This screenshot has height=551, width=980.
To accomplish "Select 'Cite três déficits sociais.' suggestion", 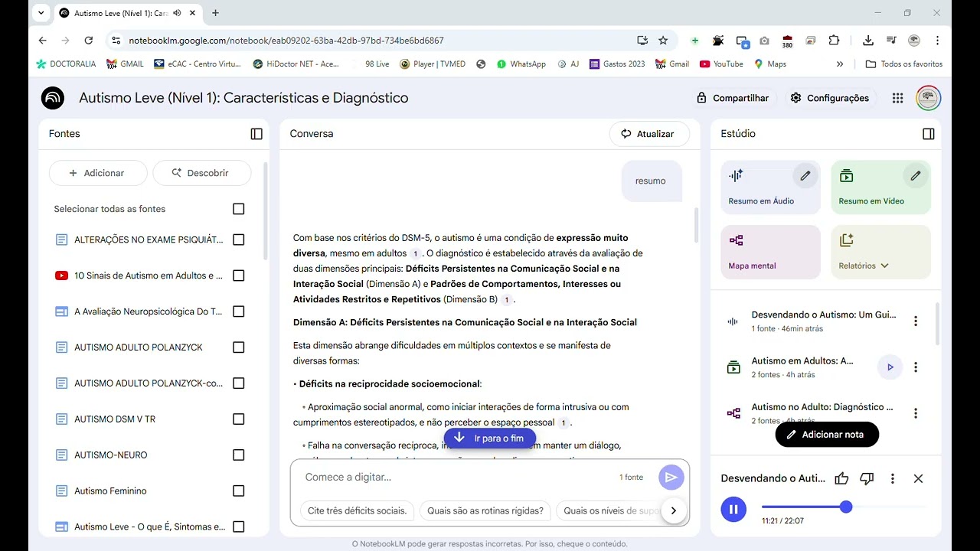I will coord(358,510).
